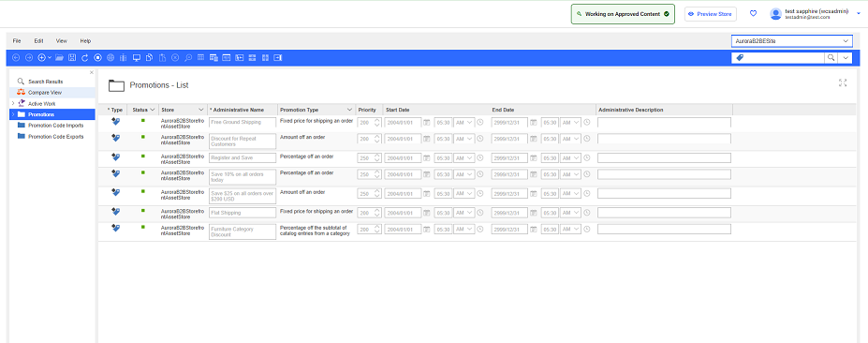Screen dimensions: 868x343
Task: Click the Promotions - List heading text
Action: 159,85
